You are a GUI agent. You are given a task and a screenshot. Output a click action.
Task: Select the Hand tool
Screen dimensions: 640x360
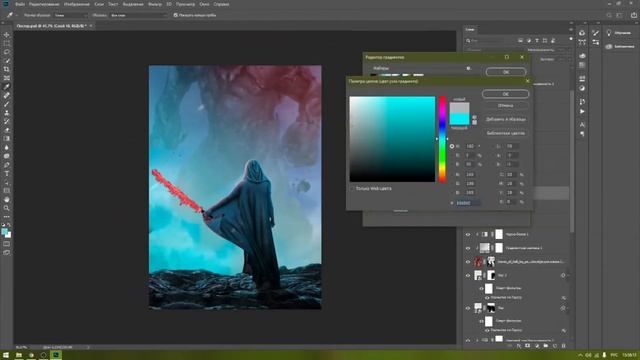(x=7, y=200)
